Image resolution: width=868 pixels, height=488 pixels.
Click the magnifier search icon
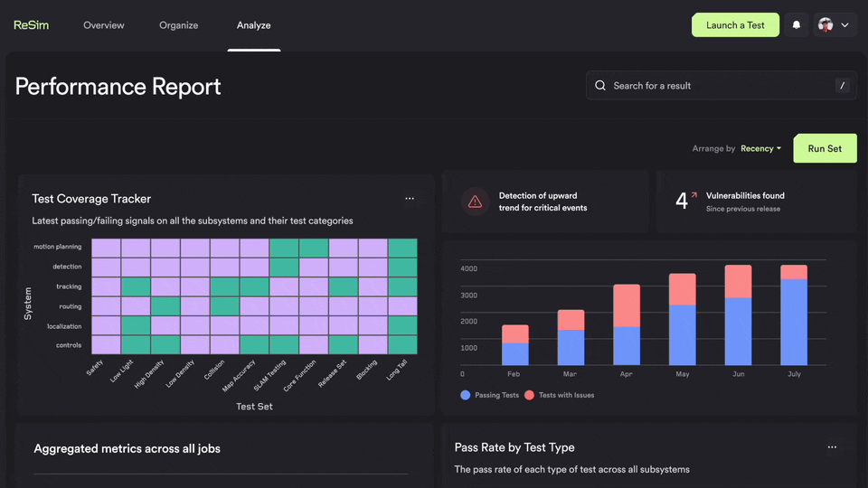click(x=600, y=86)
